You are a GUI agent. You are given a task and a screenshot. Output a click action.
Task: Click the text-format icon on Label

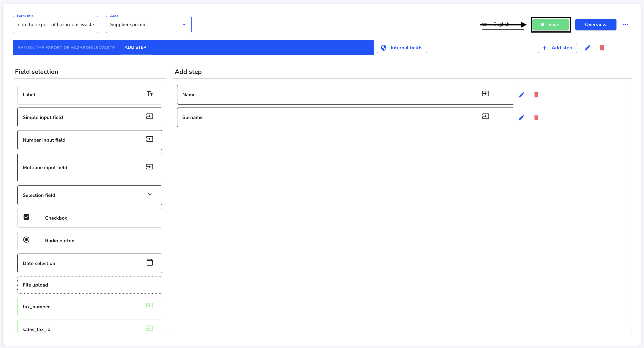pyautogui.click(x=149, y=94)
